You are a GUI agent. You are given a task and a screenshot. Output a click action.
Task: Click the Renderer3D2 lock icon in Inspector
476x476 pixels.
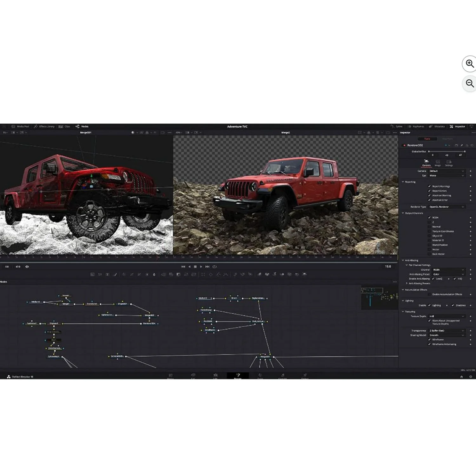click(467, 145)
